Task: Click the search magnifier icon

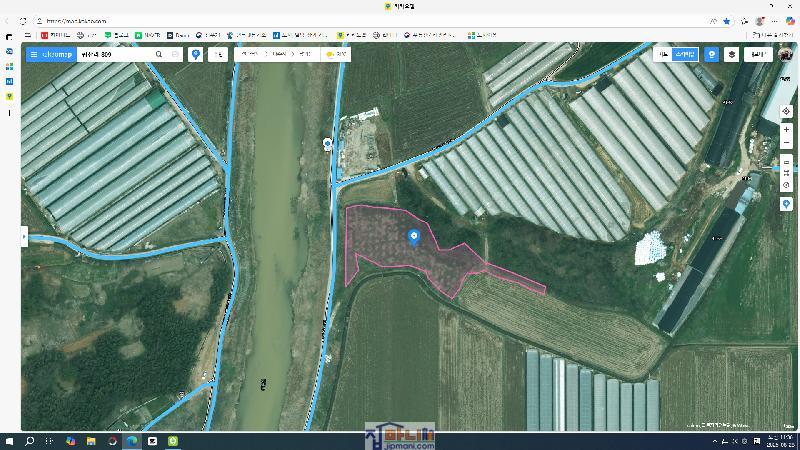Action: coord(158,54)
